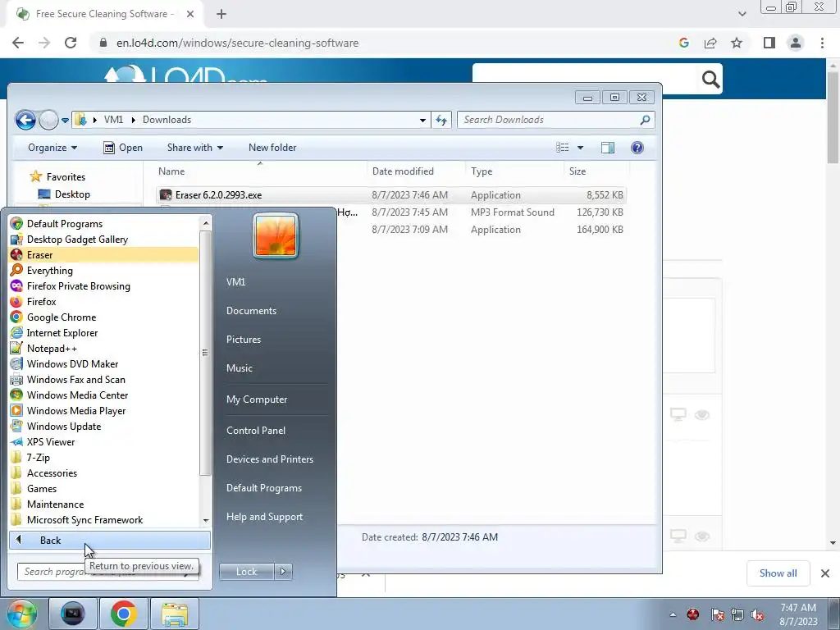Open Eraser from the Start menu list

pyautogui.click(x=104, y=255)
